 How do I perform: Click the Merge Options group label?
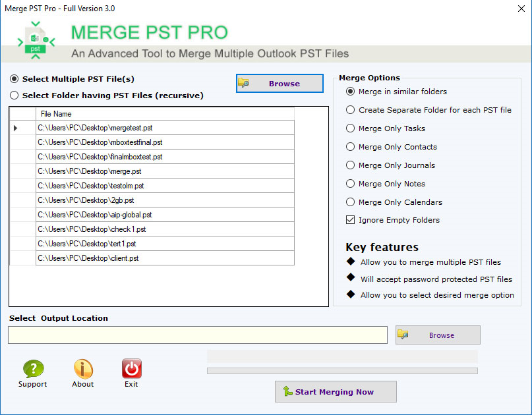pyautogui.click(x=369, y=78)
